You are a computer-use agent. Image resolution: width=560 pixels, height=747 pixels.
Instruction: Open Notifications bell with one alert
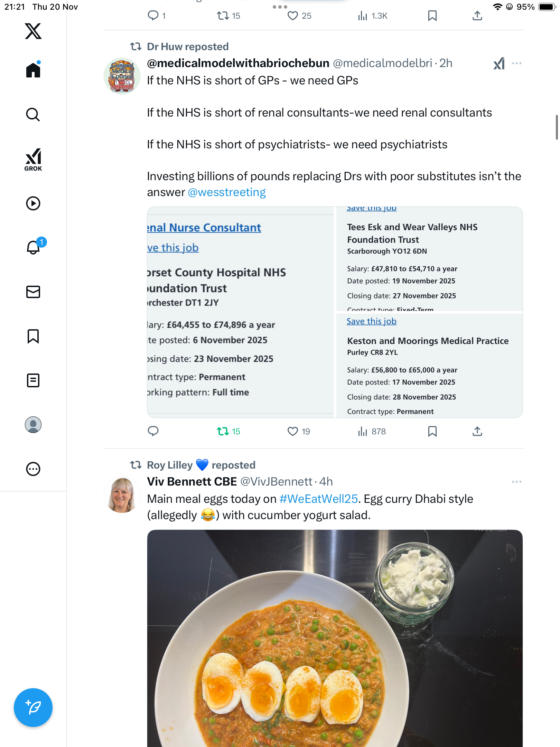click(34, 247)
